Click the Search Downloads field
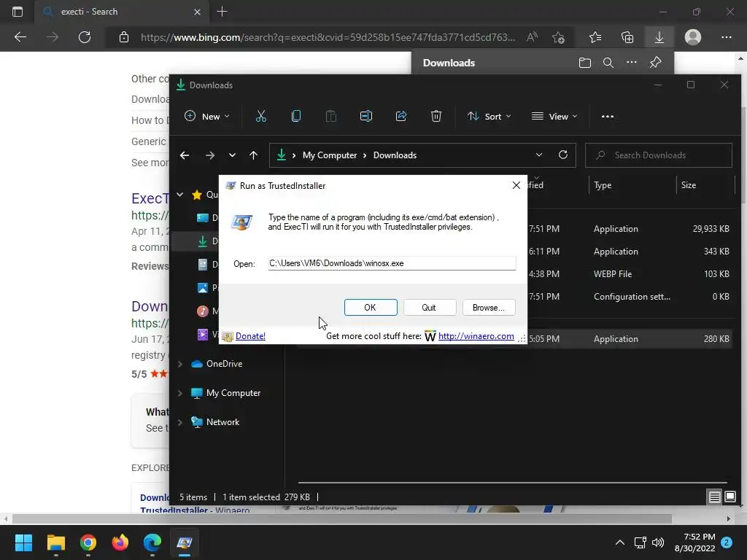 659,155
